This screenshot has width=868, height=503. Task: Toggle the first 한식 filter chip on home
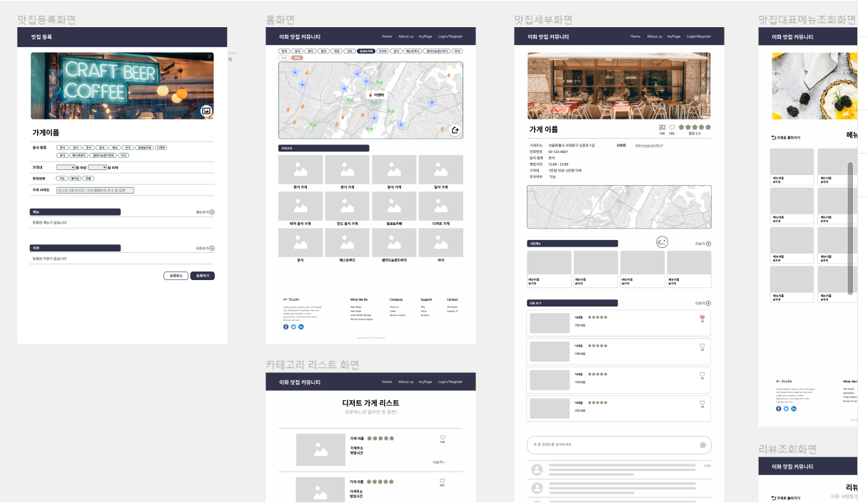click(x=284, y=51)
